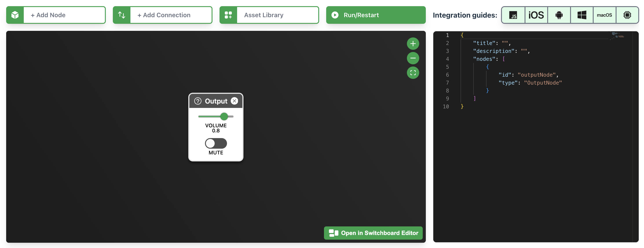
Task: Click the fit-to-screen expand icon
Action: tap(413, 73)
